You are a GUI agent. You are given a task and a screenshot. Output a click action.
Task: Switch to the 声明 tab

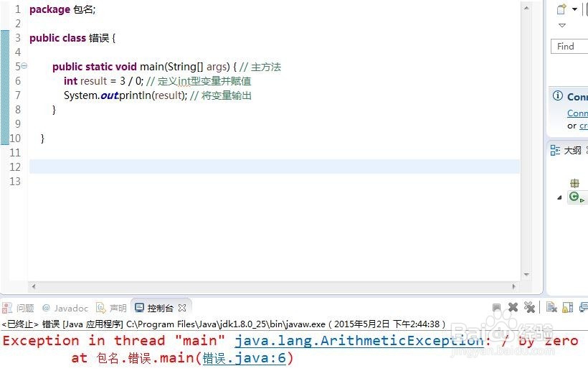coord(118,309)
